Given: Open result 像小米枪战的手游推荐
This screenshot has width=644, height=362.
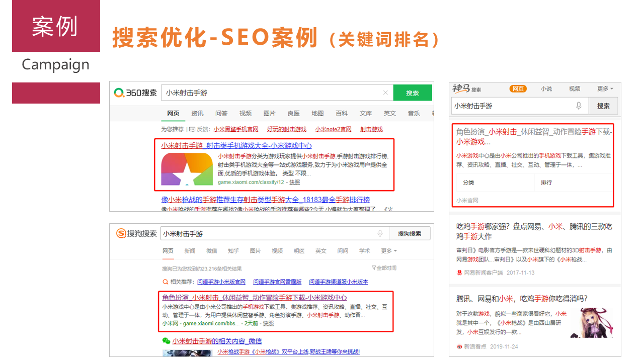Looking at the screenshot, I should point(266,199).
